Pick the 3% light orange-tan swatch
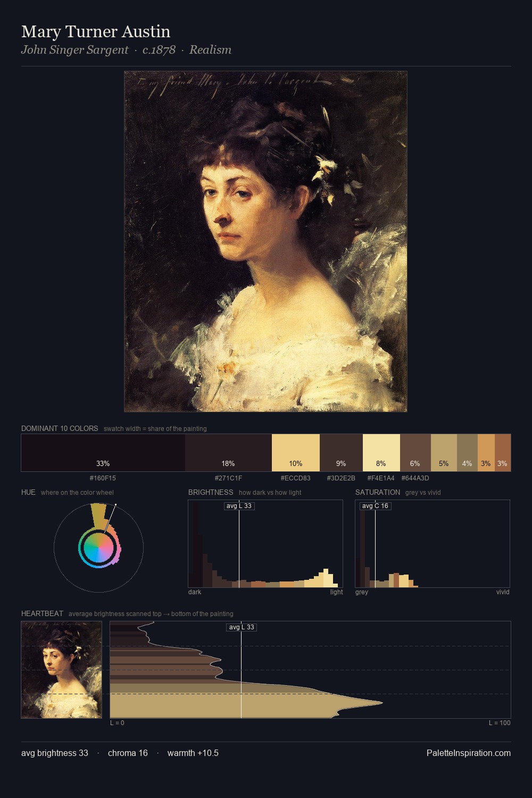This screenshot has width=532, height=798. tap(486, 453)
